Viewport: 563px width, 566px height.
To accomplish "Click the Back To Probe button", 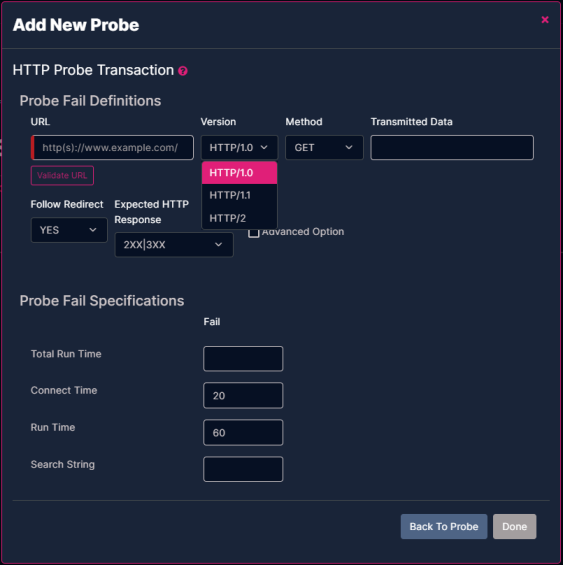I will click(x=444, y=526).
